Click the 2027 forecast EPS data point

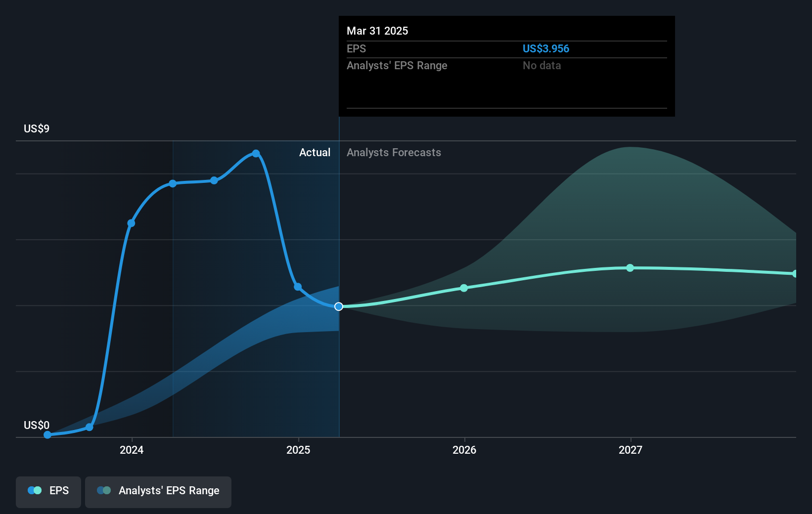630,268
